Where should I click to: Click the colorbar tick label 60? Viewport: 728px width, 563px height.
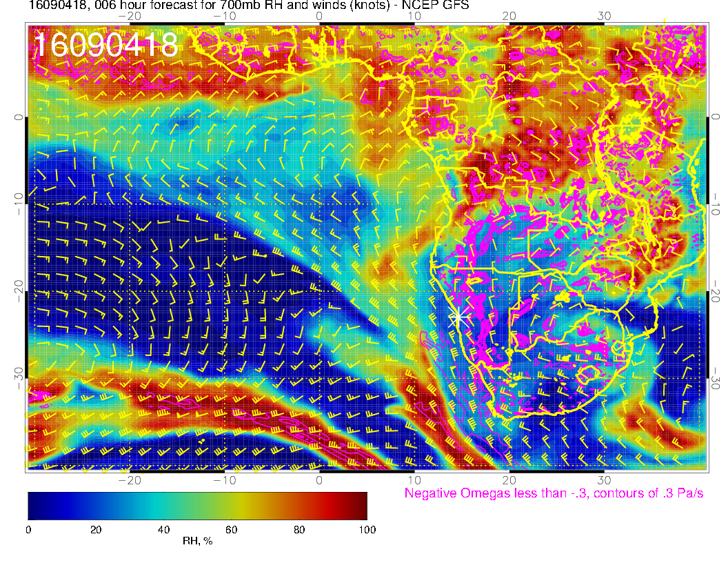pos(231,529)
